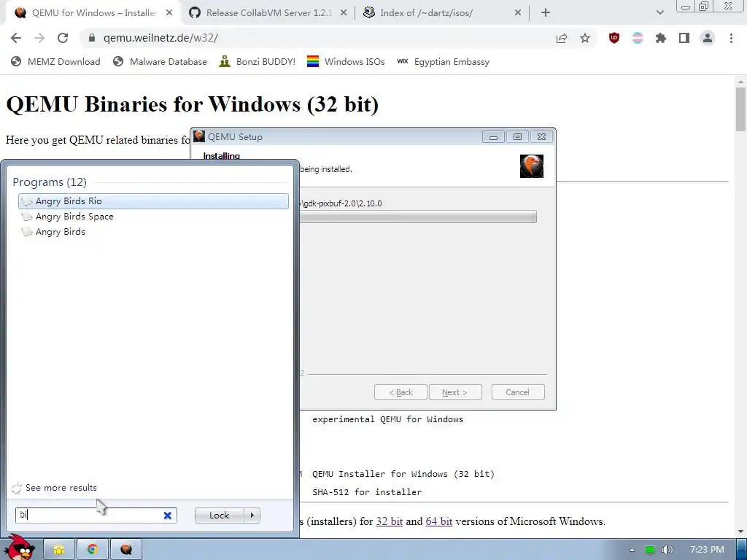
Task: Open Egyptian Embassy bookmark
Action: (x=443, y=61)
